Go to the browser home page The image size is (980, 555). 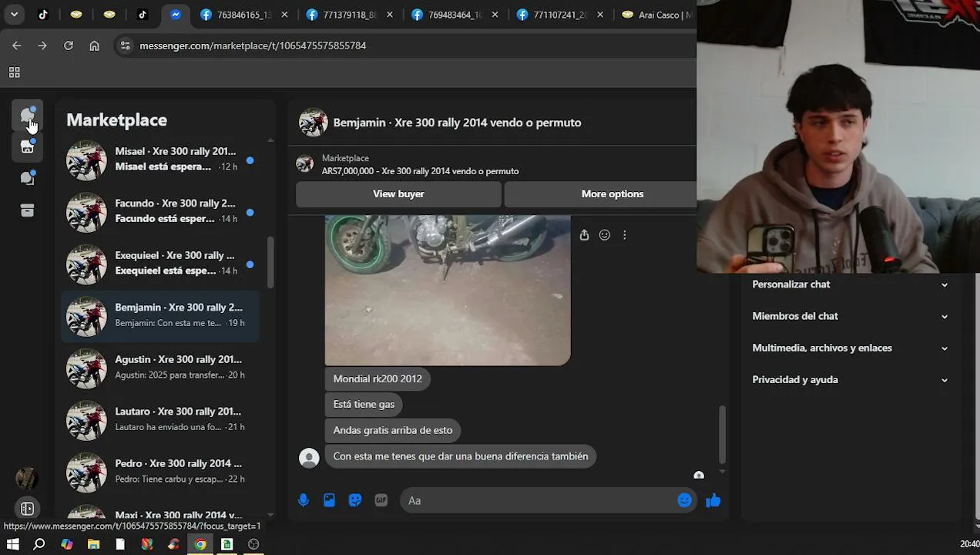[x=94, y=45]
